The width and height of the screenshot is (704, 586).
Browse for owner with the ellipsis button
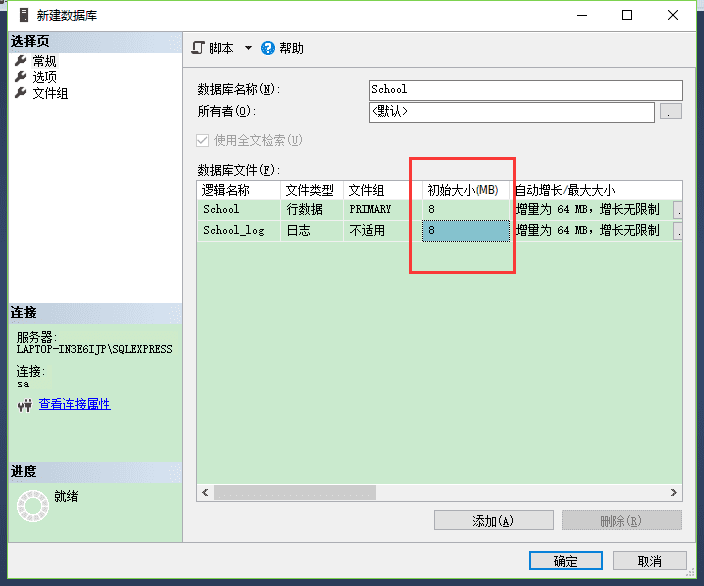671,111
